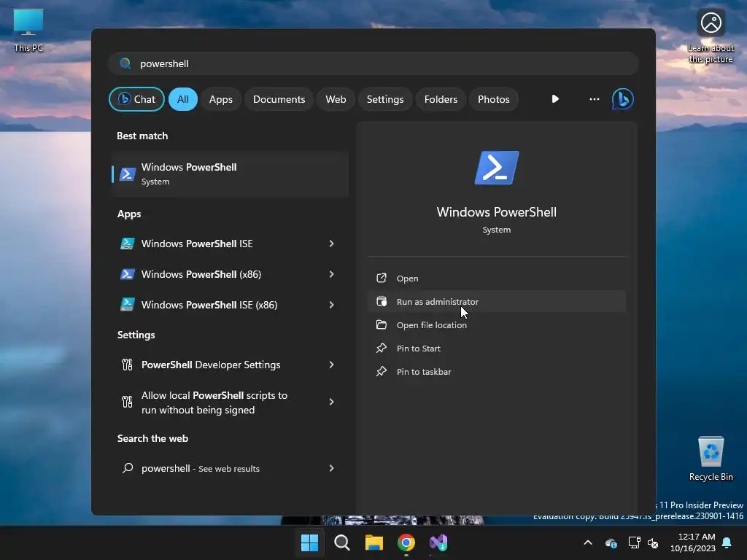Expand the powershell web results chevron
Screen dimensions: 747x560
click(332, 468)
